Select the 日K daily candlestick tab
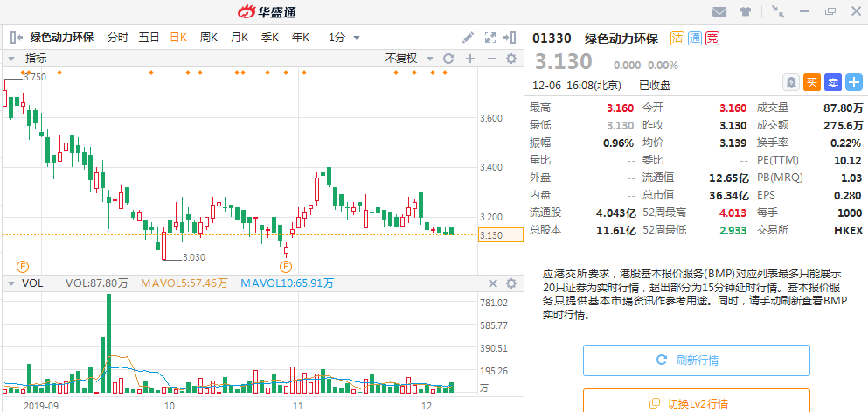868x412 pixels. pos(178,38)
